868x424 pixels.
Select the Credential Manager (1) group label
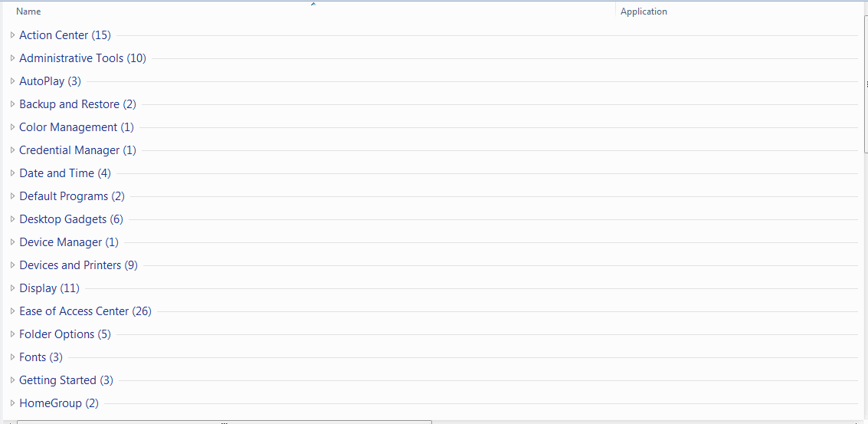77,150
